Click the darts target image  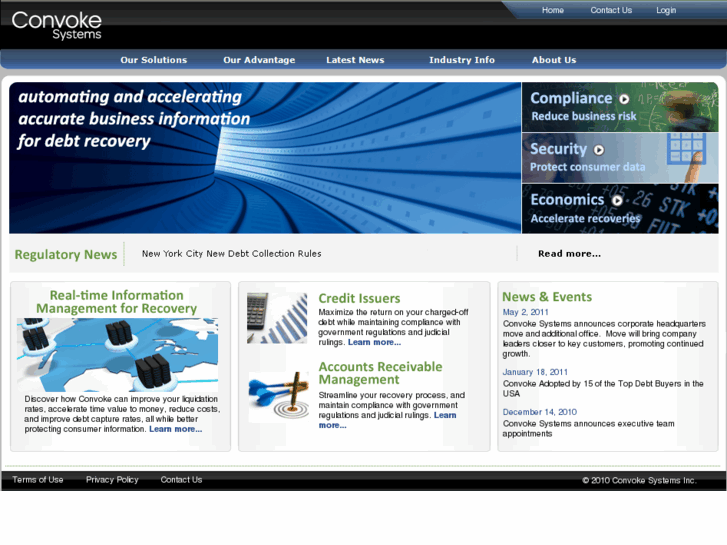coord(279,397)
